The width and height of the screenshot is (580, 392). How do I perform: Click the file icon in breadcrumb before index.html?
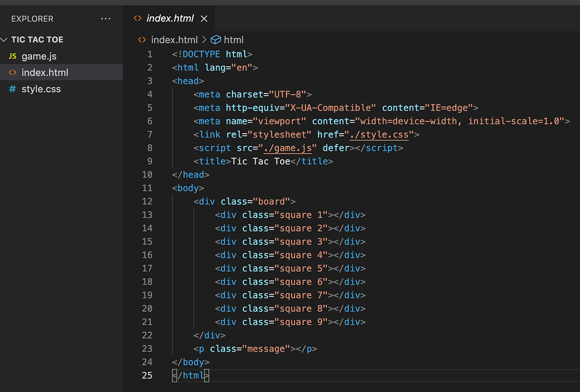(x=141, y=40)
